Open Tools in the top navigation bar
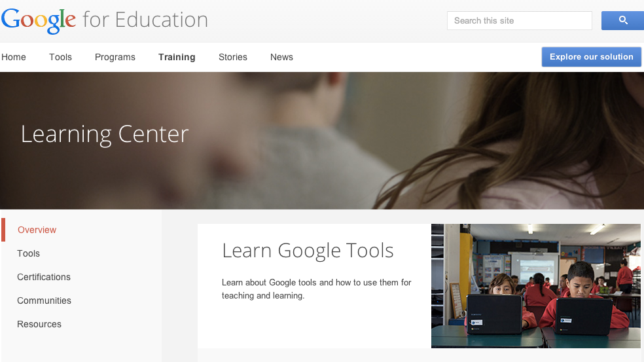 point(60,57)
